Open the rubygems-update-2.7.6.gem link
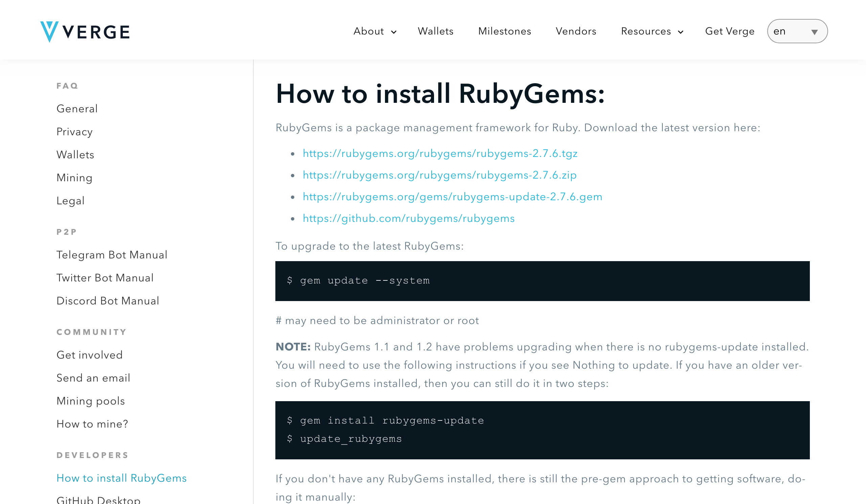 (452, 197)
